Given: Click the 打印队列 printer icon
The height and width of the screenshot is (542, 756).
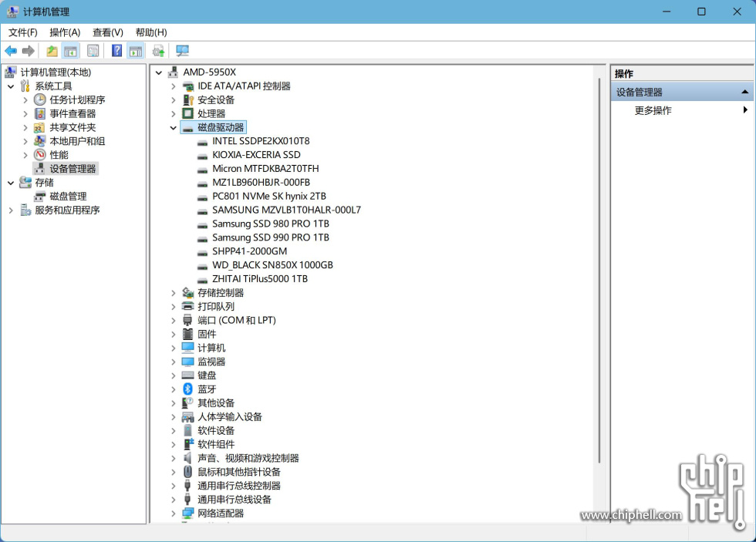Looking at the screenshot, I should [187, 306].
